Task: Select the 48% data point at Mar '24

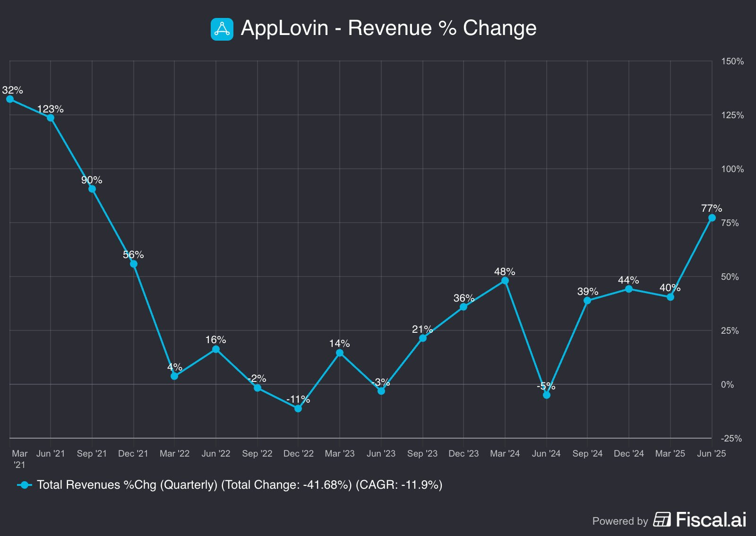Action: 505,281
